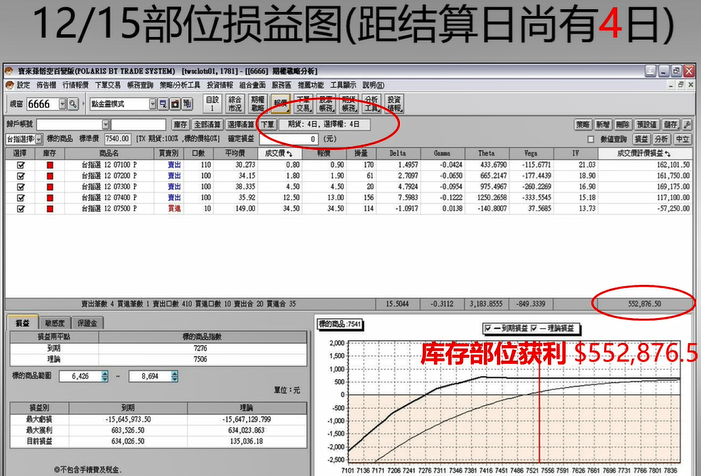
Task: Click the 分析 button beside 中立
Action: 662,139
